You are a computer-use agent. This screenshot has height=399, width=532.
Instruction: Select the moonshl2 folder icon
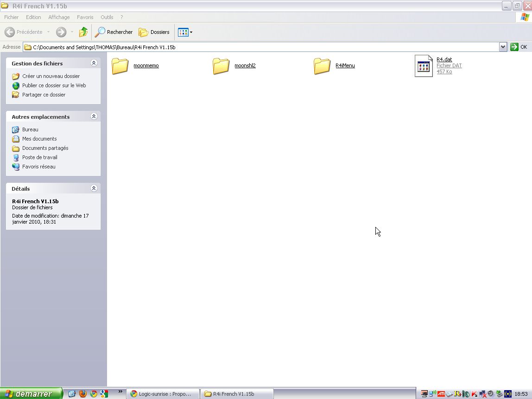pyautogui.click(x=221, y=66)
